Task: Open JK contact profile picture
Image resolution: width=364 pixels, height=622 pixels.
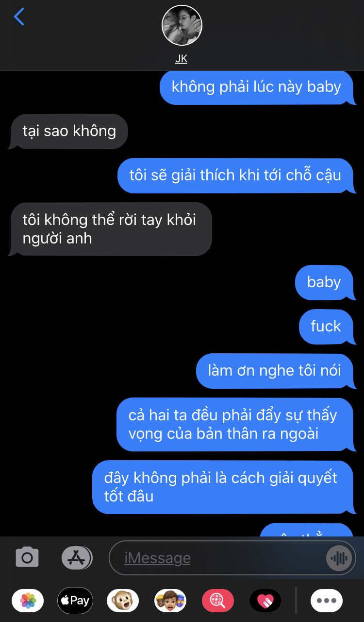Action: [x=182, y=25]
